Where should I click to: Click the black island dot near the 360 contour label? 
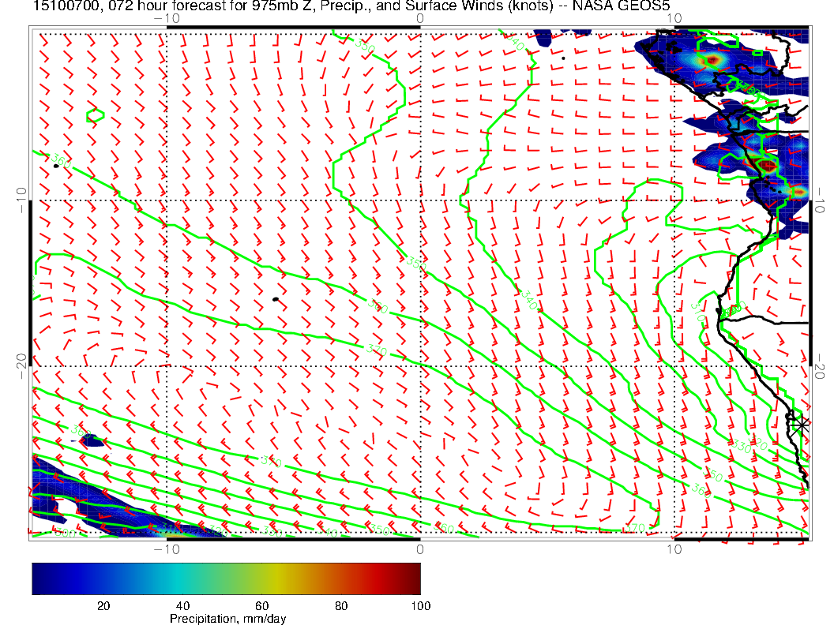pyautogui.click(x=56, y=166)
